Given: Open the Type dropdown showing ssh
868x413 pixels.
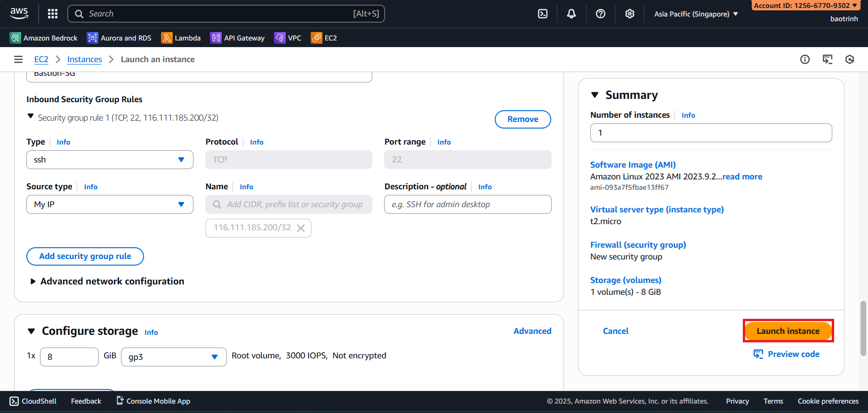Looking at the screenshot, I should tap(110, 160).
